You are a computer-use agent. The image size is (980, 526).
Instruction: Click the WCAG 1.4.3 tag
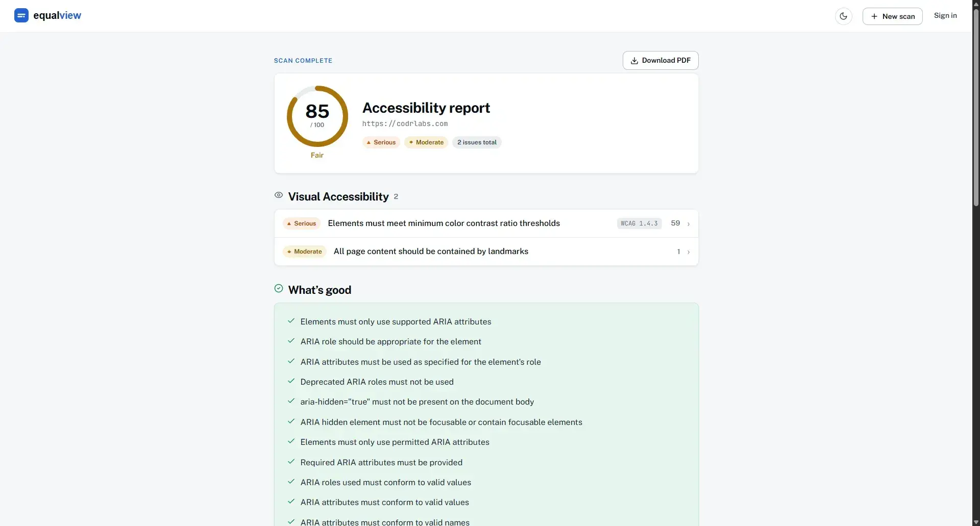639,223
